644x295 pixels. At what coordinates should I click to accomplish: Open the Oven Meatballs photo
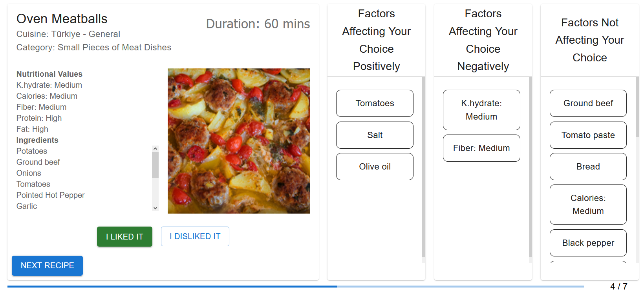[239, 141]
